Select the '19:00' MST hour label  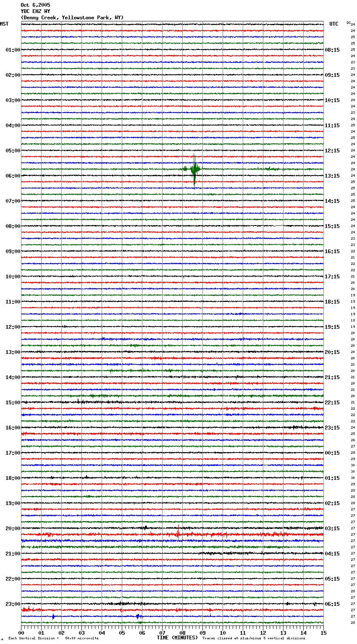[x=13, y=503]
